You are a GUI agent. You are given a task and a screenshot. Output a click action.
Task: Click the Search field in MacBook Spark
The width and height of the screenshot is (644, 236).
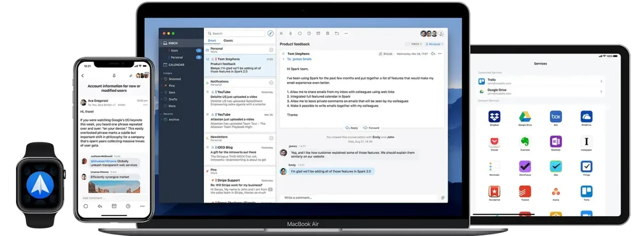point(235,34)
